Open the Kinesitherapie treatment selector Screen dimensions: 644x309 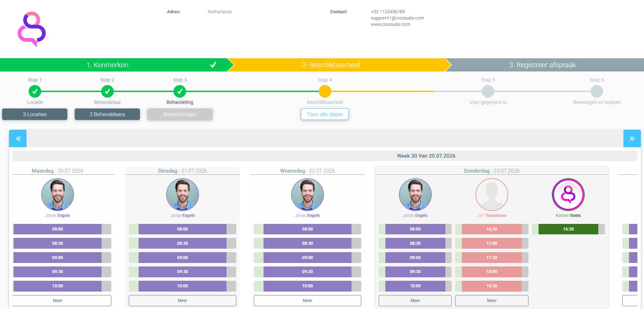tap(180, 114)
